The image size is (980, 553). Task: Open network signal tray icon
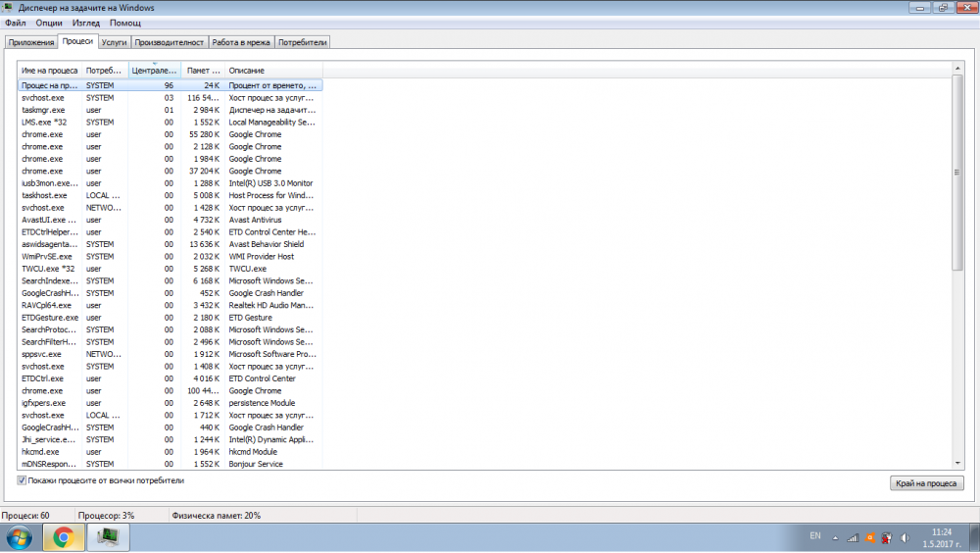853,538
